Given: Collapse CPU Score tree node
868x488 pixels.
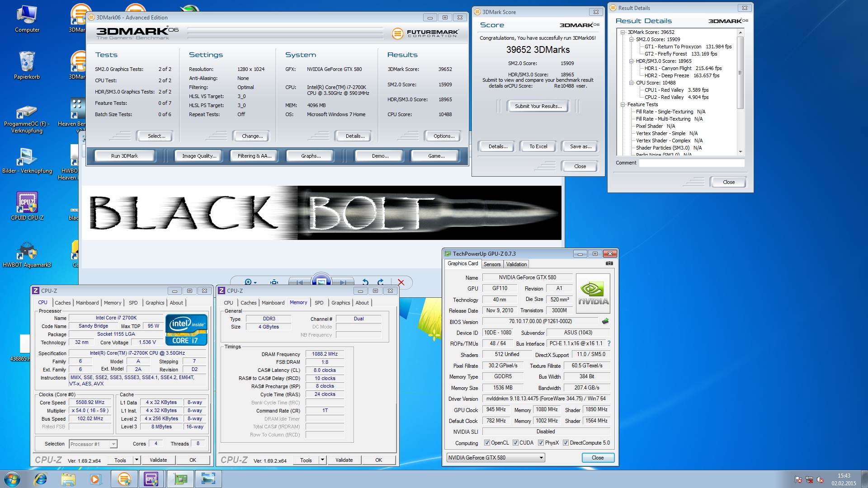Looking at the screenshot, I should click(x=632, y=83).
